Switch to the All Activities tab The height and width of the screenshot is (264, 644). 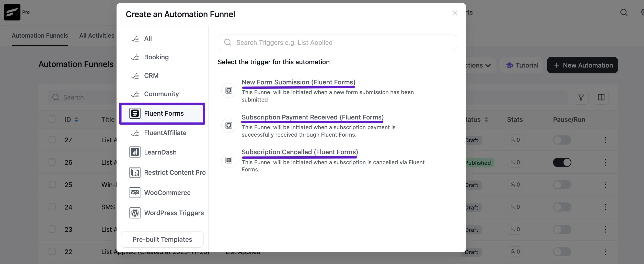(97, 36)
